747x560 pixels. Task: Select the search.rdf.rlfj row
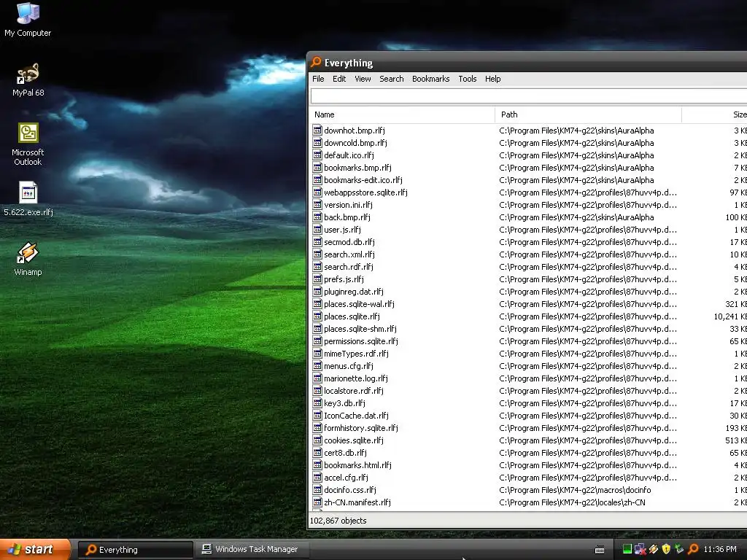coord(529,266)
